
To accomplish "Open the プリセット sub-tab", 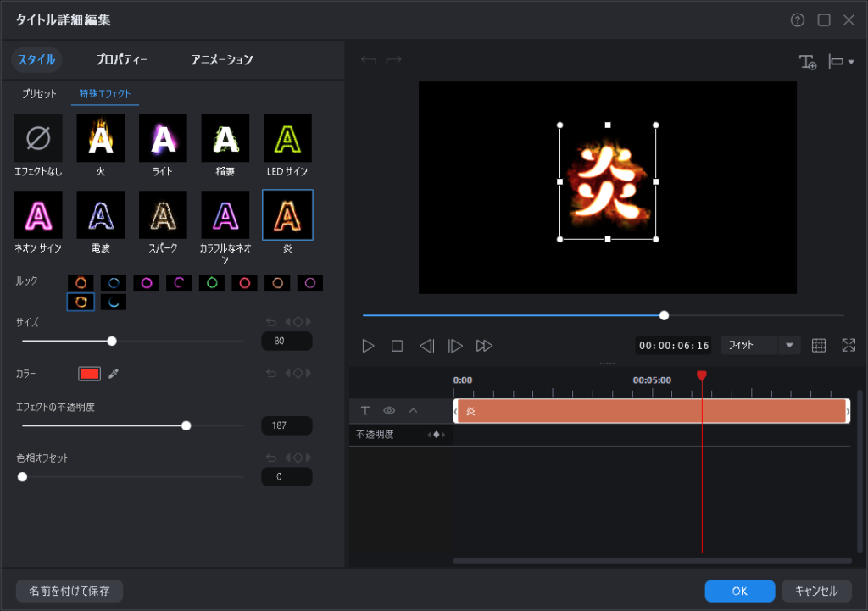I will pos(39,94).
